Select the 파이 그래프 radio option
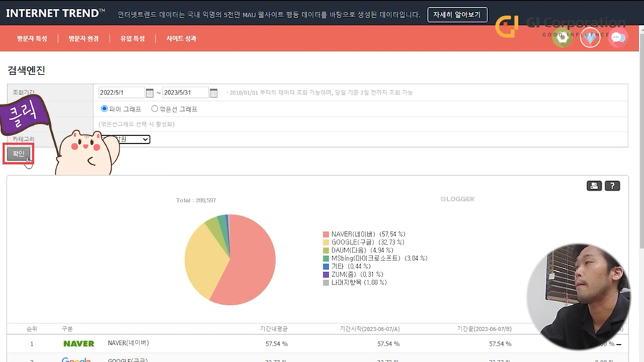Viewport: 644px width, 362px height. click(x=104, y=109)
